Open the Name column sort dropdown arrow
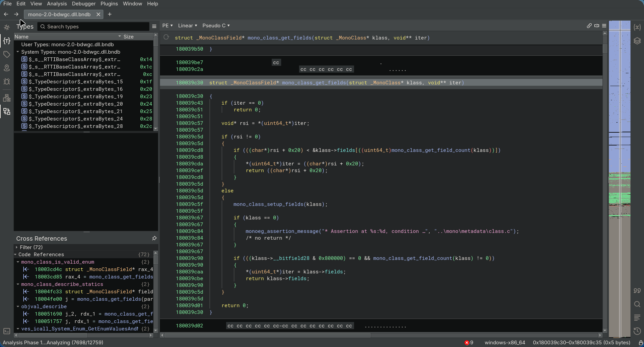 click(x=119, y=36)
